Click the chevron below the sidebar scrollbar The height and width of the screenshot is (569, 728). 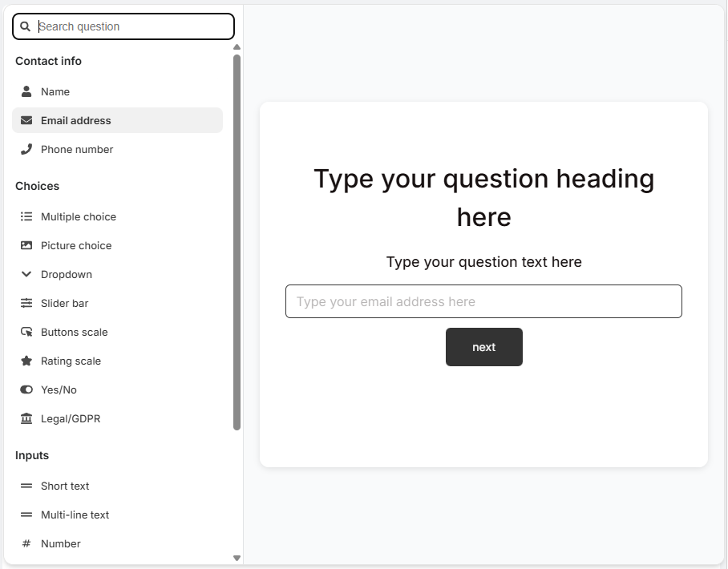237,557
